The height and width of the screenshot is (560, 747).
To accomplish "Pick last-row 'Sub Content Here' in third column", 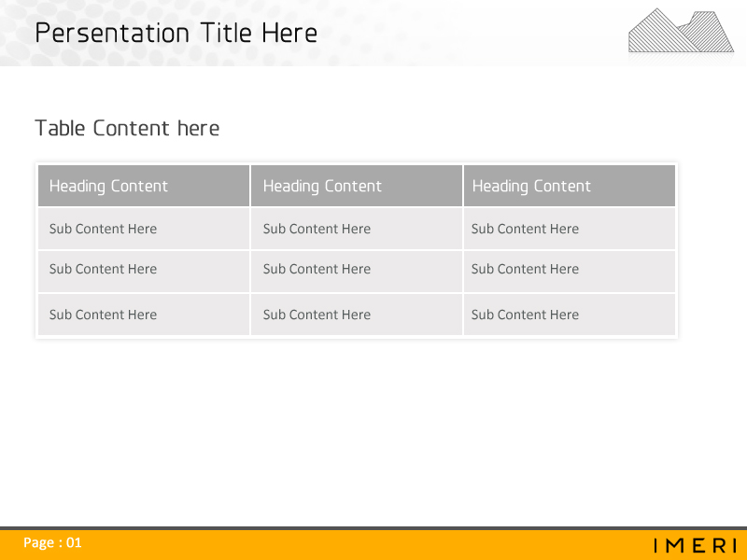I will [x=525, y=315].
